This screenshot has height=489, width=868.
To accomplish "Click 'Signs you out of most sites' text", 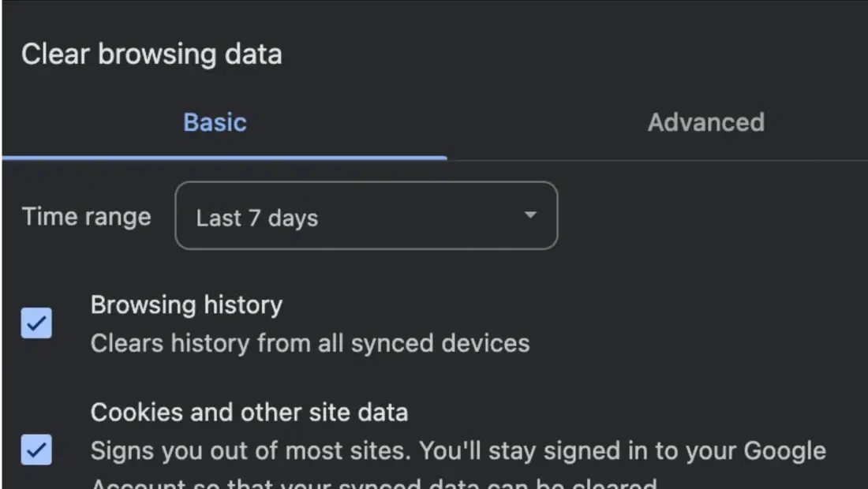I will tap(251, 451).
